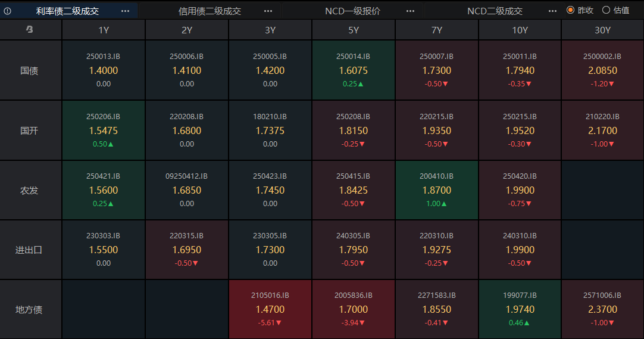Click the 2500002.IB 国债 30Y cell

[602, 70]
